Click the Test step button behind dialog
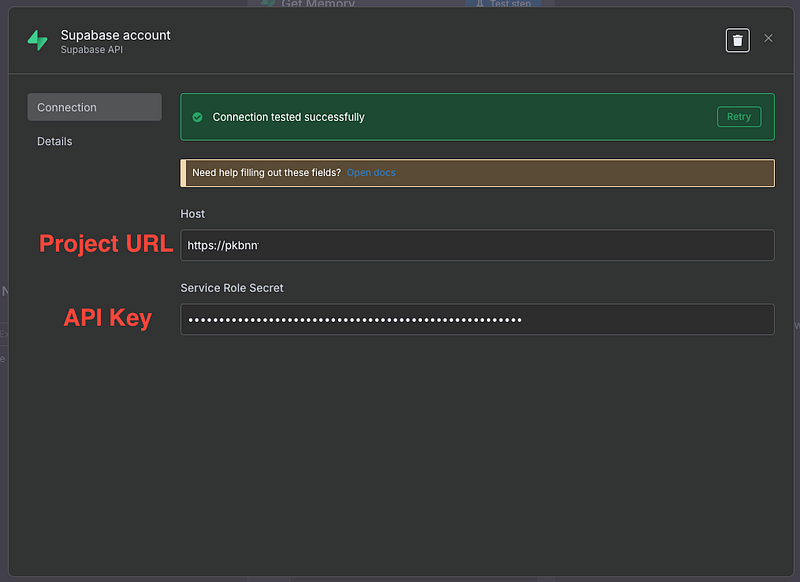Image resolution: width=800 pixels, height=582 pixels. (503, 4)
